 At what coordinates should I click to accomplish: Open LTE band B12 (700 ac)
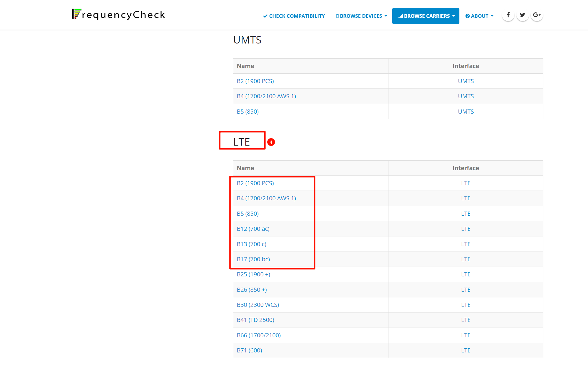[x=253, y=229]
